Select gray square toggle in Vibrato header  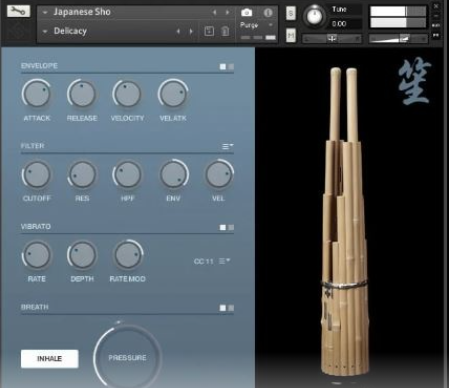231,227
